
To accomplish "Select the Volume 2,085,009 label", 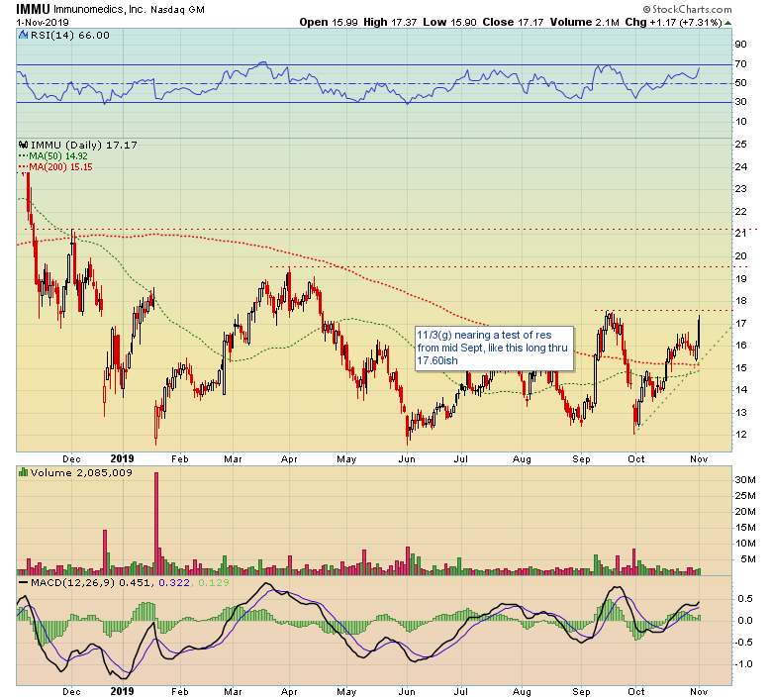I will (x=81, y=473).
